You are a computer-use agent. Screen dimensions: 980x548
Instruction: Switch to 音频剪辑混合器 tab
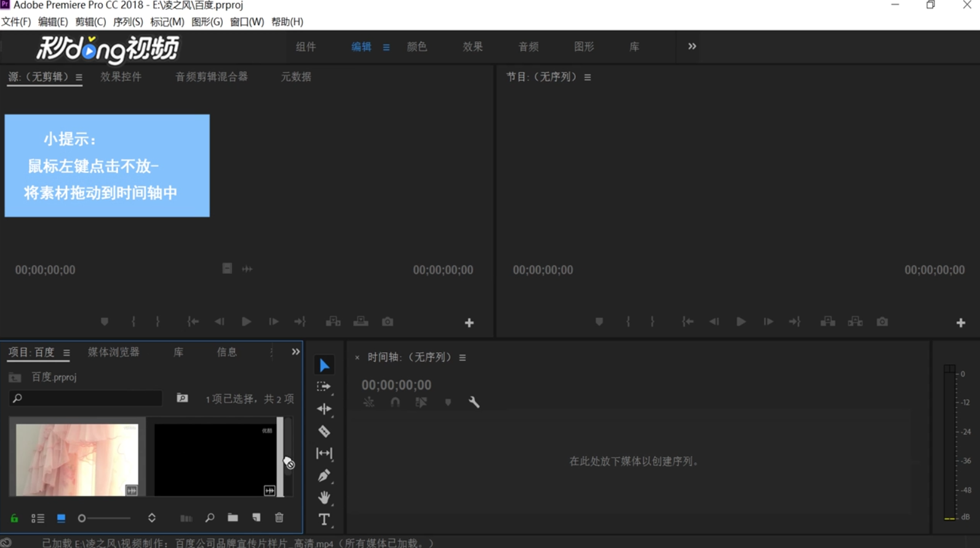click(212, 77)
